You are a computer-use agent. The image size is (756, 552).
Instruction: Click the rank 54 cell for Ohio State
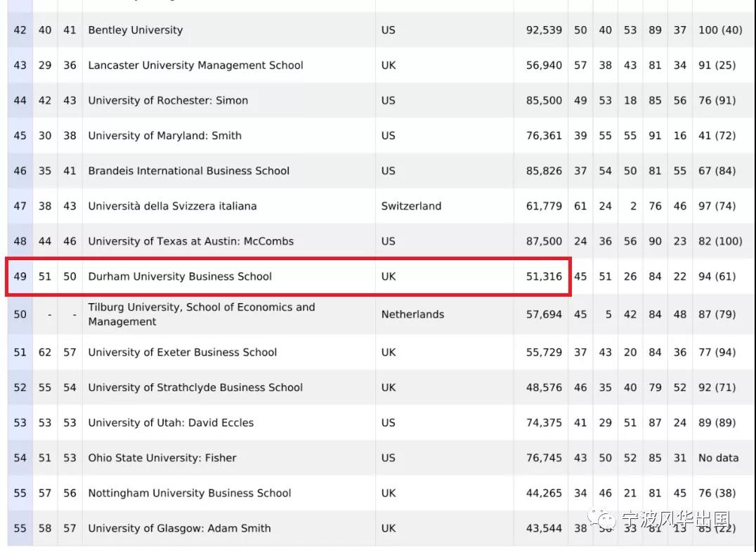[x=20, y=458]
